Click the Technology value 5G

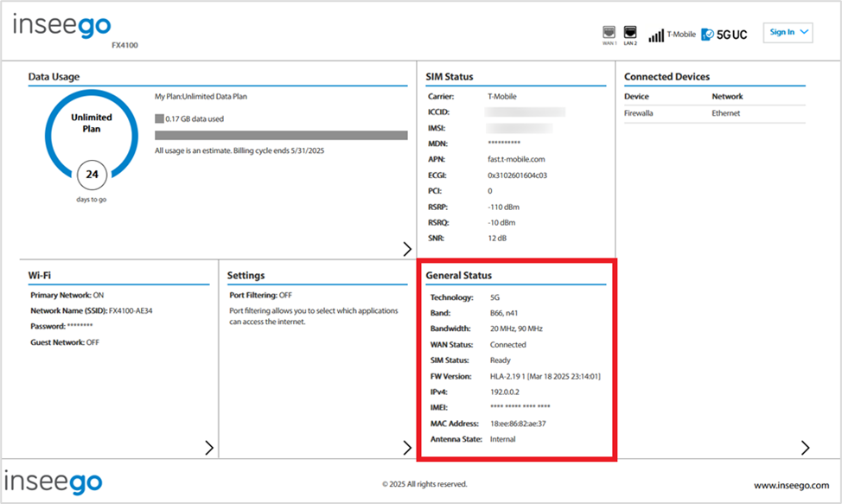click(x=494, y=297)
